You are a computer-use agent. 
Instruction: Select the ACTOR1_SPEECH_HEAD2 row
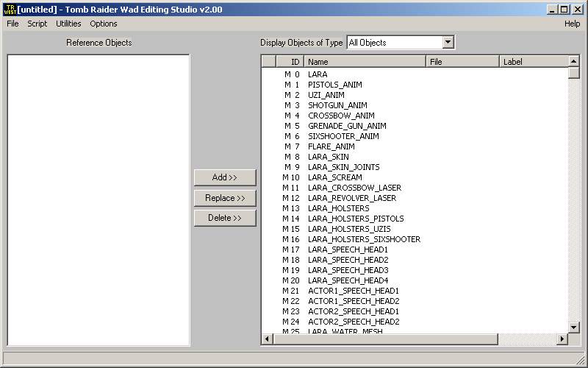coord(415,301)
